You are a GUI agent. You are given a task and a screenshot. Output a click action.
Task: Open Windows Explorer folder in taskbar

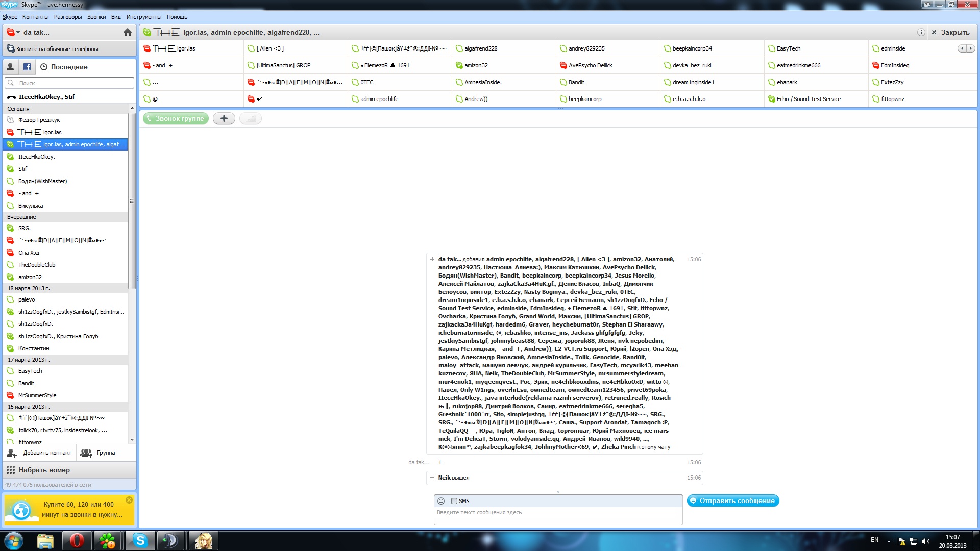point(45,541)
